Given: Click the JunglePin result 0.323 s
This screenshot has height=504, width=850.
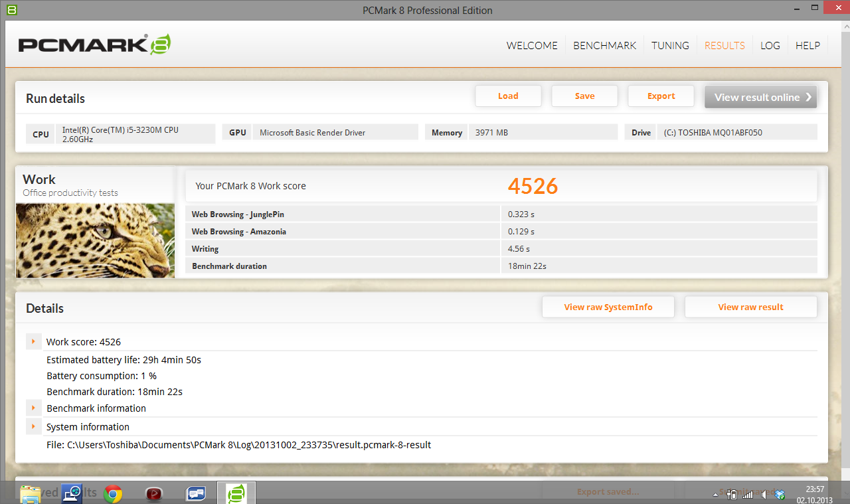Looking at the screenshot, I should tap(521, 214).
